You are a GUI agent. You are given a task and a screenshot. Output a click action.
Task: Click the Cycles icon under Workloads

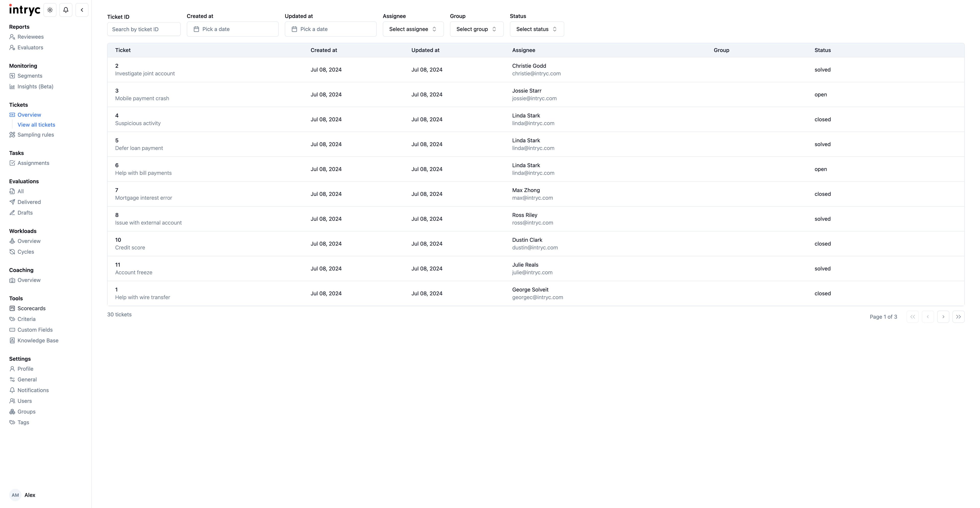[12, 252]
